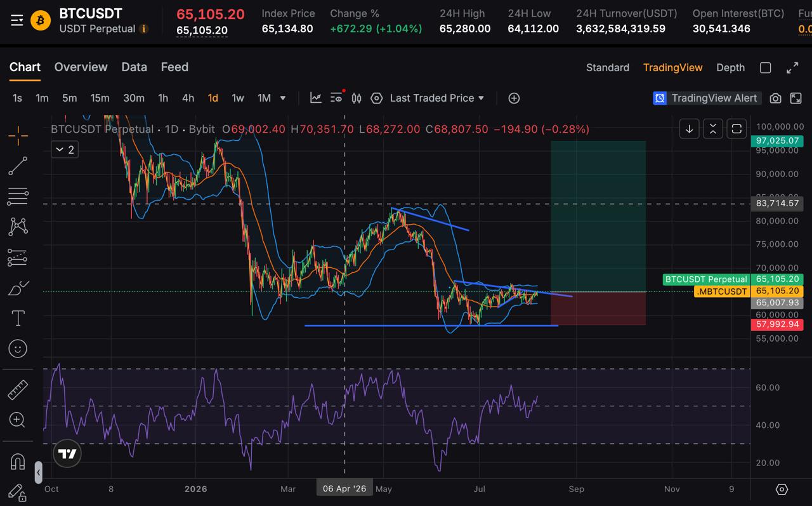Set timeframe to 1w

tap(238, 98)
